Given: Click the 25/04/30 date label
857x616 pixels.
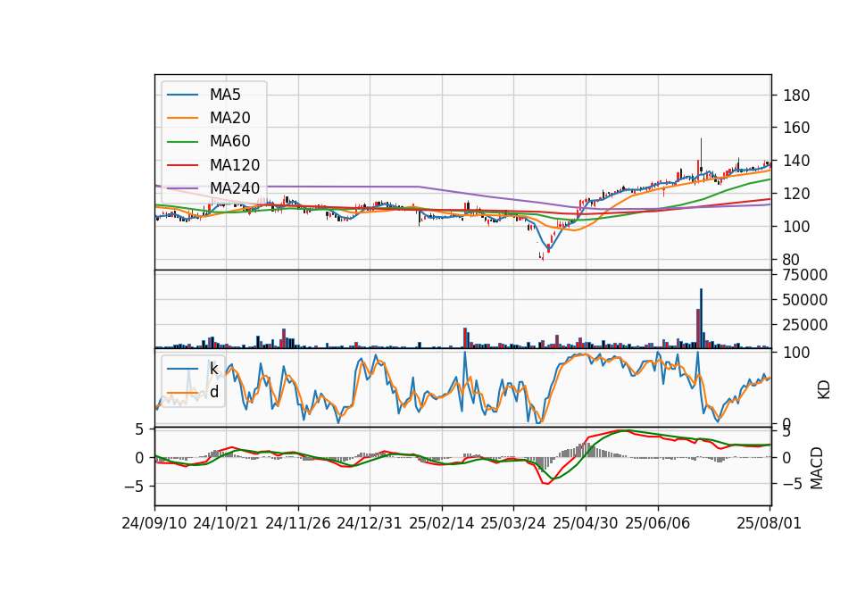Looking at the screenshot, I should 586,523.
